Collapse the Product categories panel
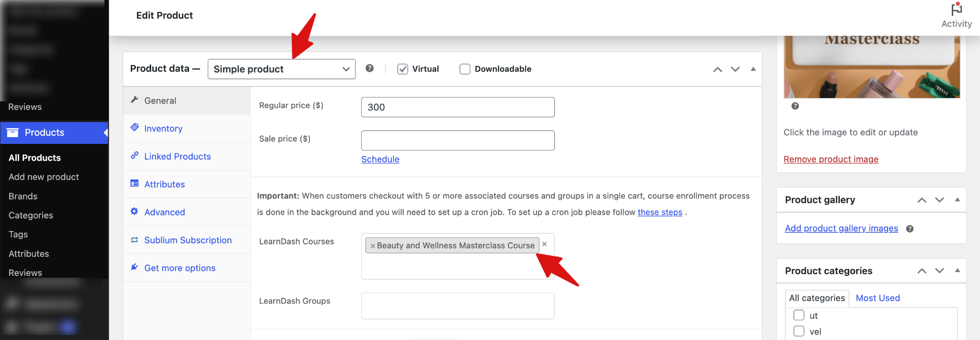 tap(958, 270)
